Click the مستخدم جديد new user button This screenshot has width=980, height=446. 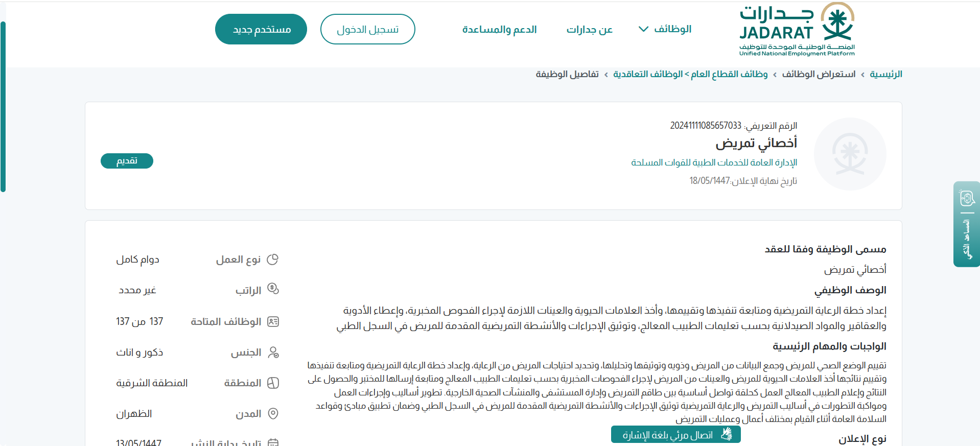point(261,30)
